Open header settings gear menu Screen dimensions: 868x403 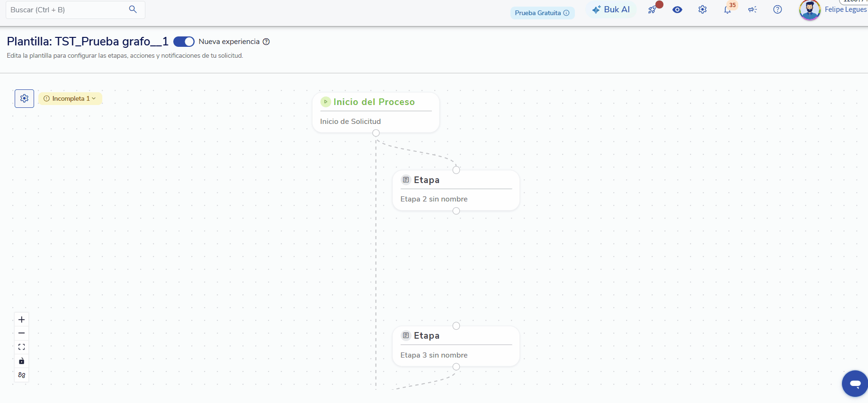click(703, 9)
